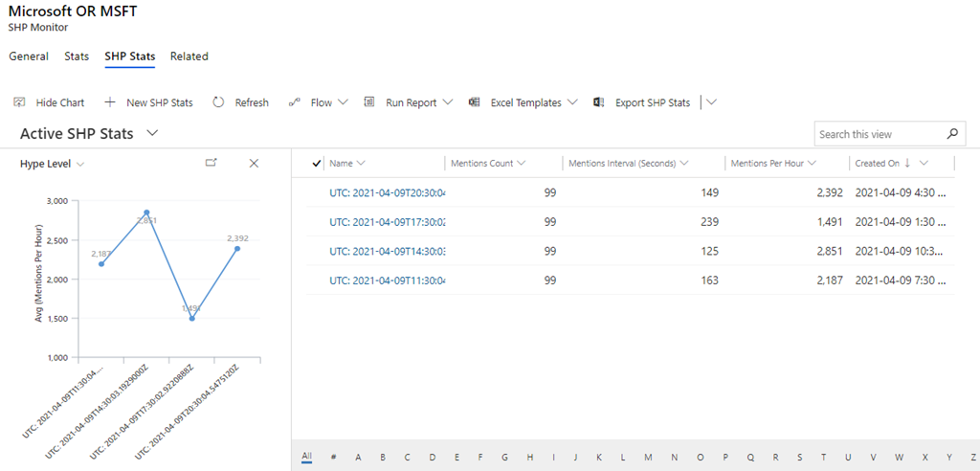This screenshot has height=471, width=980.
Task: Select the SHP Stats tab
Action: pyautogui.click(x=130, y=56)
